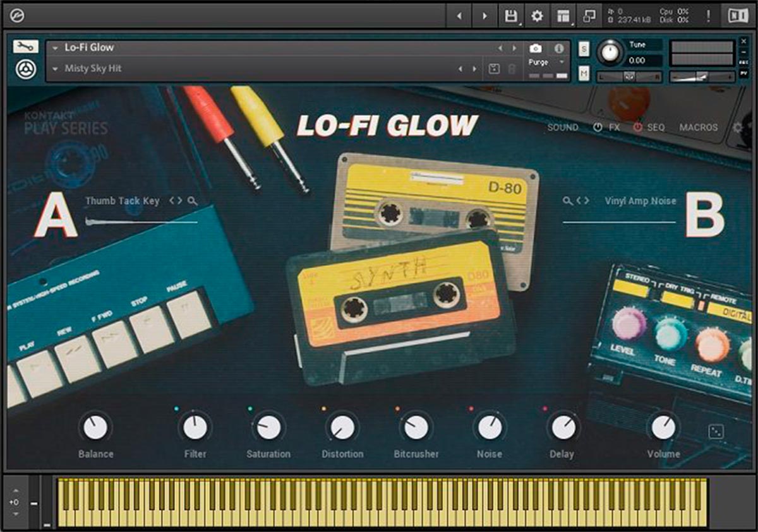The image size is (758, 532).
Task: Take a snapshot with the camera icon
Action: (x=536, y=48)
